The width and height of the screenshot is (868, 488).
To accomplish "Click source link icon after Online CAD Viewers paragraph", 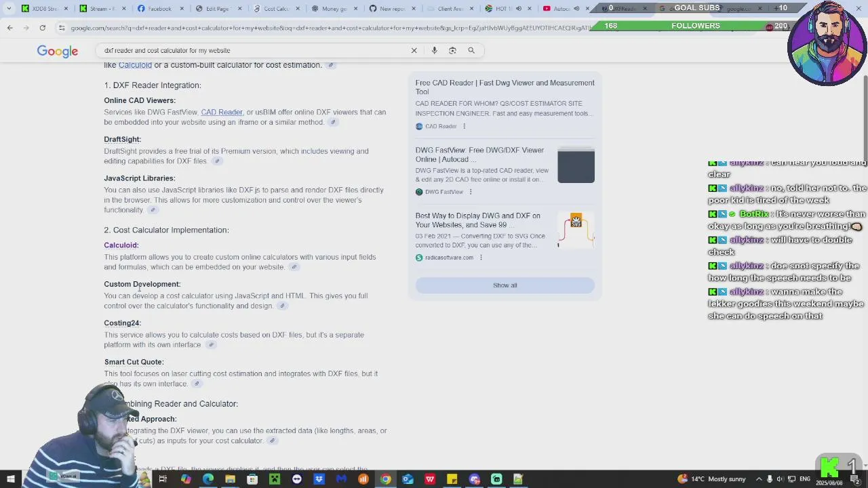I will 333,122.
